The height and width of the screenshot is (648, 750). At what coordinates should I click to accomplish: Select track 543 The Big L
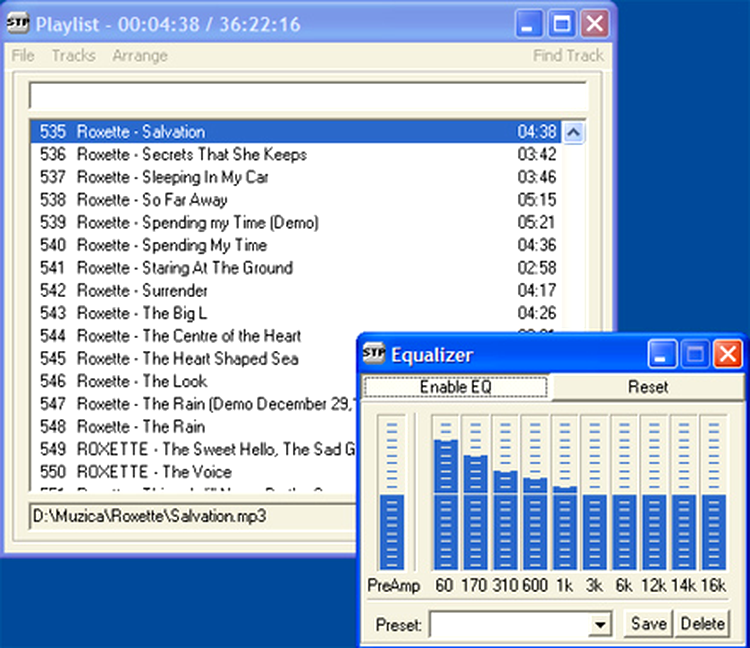[297, 313]
